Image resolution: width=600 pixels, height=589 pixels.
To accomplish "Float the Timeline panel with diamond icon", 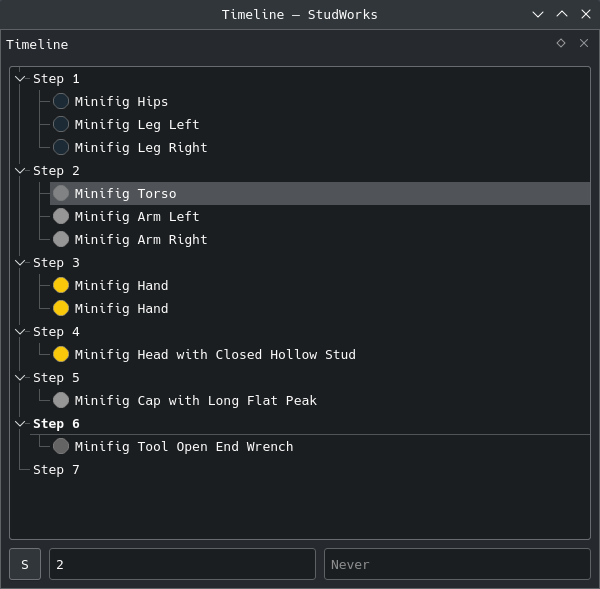I will tap(561, 43).
